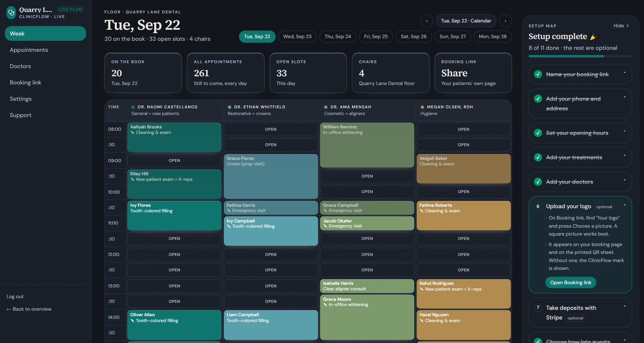Click the Open Booking link button
The image size is (644, 343).
tap(571, 282)
